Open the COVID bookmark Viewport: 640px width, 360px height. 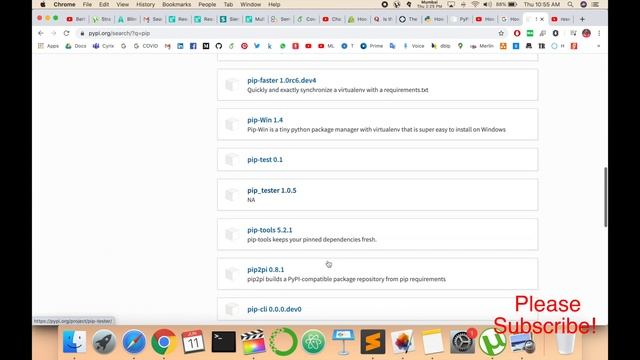tap(146, 46)
